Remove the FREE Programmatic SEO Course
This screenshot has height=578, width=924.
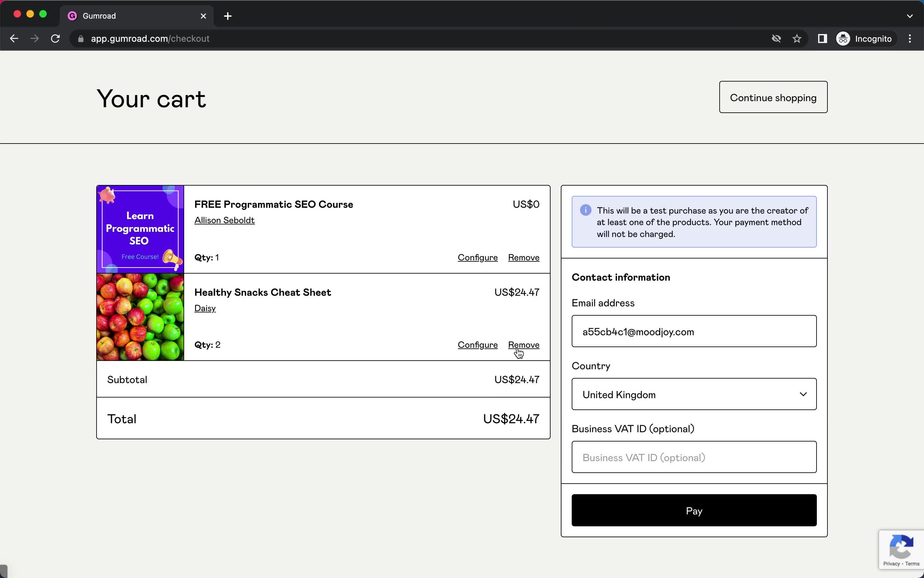524,258
